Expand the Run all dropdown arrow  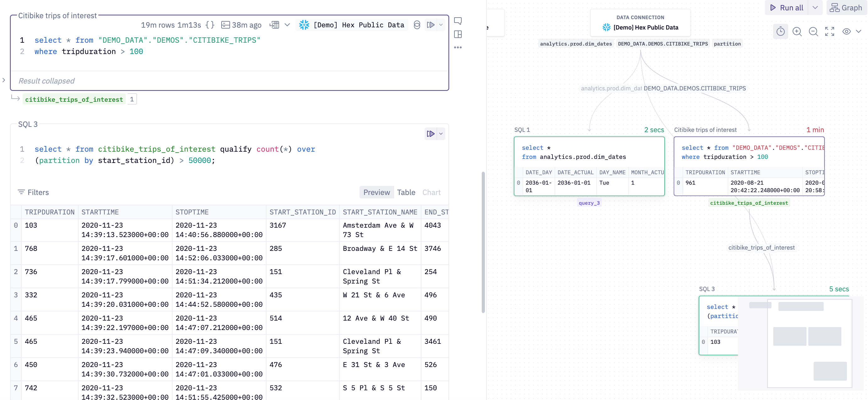point(815,8)
